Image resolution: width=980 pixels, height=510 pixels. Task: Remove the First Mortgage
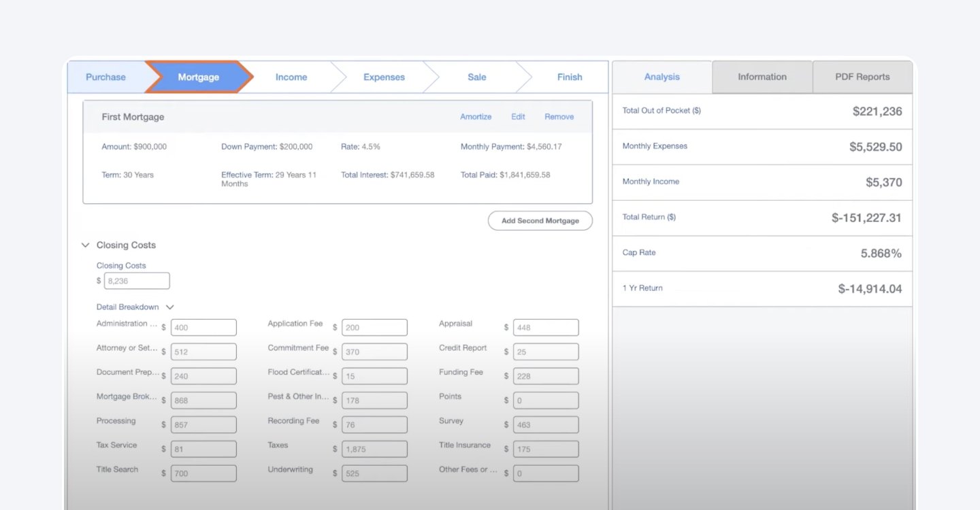coord(559,116)
